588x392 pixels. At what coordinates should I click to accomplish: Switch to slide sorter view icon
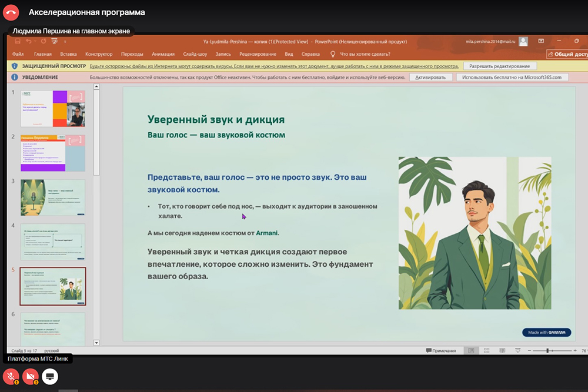click(x=485, y=351)
